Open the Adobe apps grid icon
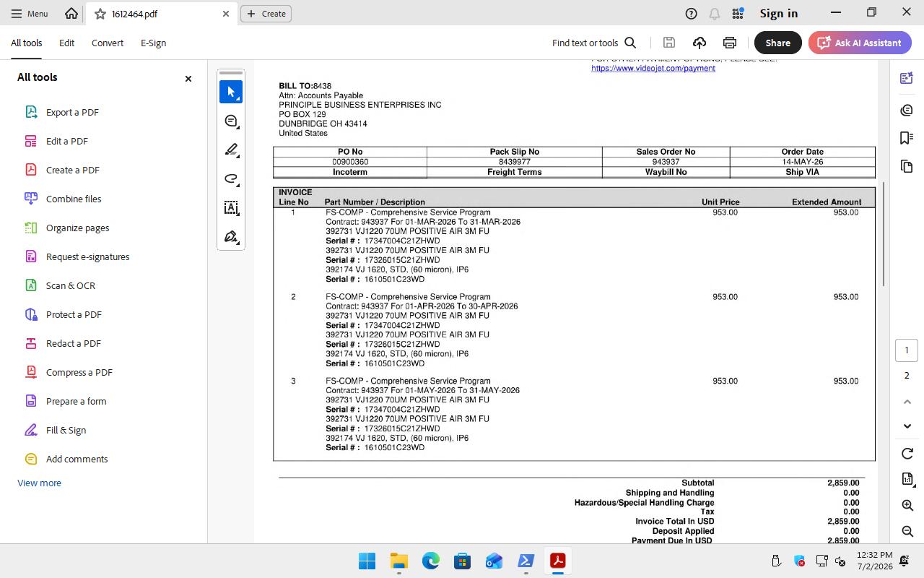 (x=738, y=13)
